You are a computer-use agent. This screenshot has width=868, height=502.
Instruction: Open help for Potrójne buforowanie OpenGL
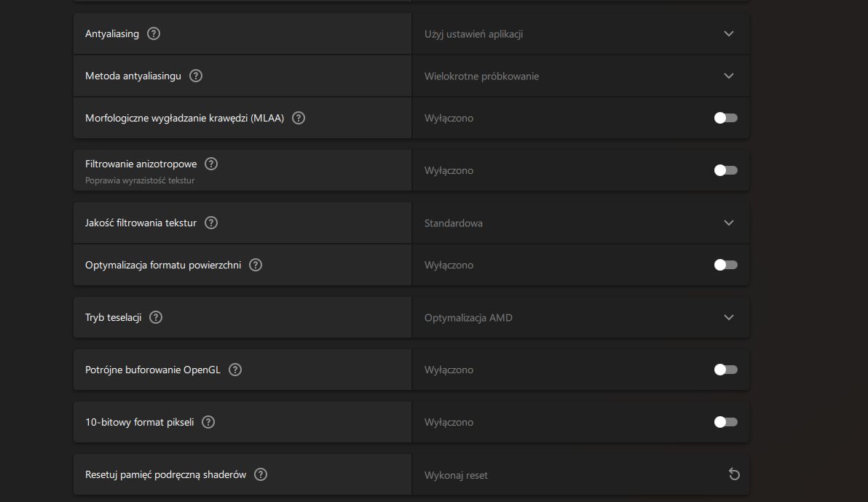pyautogui.click(x=234, y=370)
